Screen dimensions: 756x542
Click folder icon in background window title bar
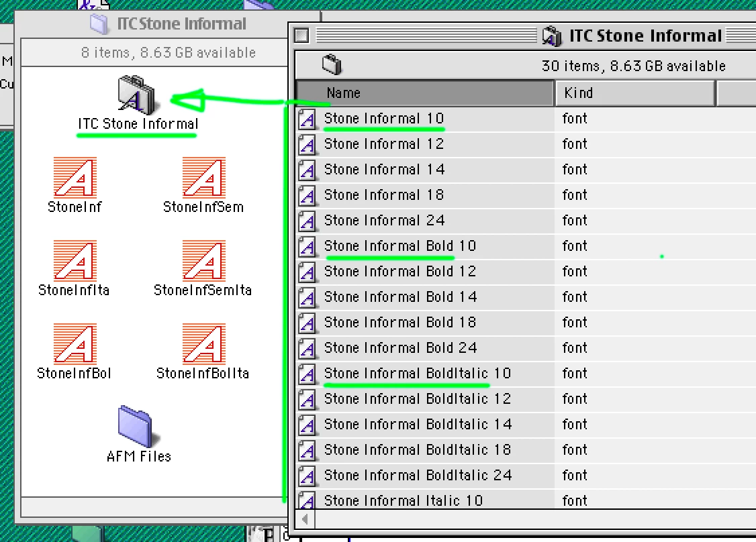(99, 23)
